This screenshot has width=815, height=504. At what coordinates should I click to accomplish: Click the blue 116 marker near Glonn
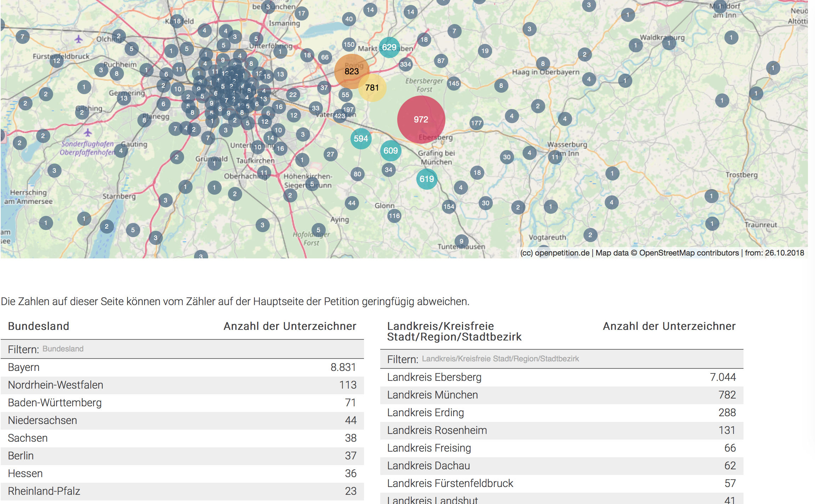(x=394, y=216)
